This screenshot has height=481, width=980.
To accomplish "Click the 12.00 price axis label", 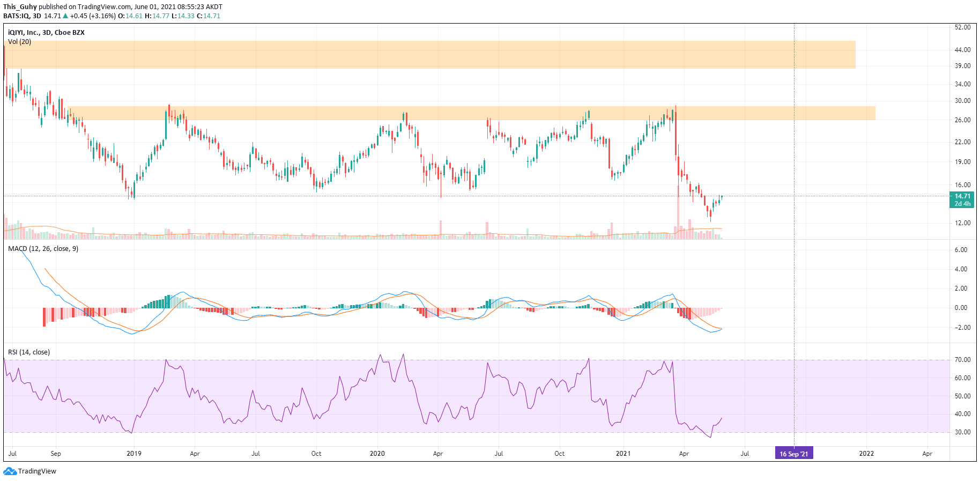I will coord(962,223).
